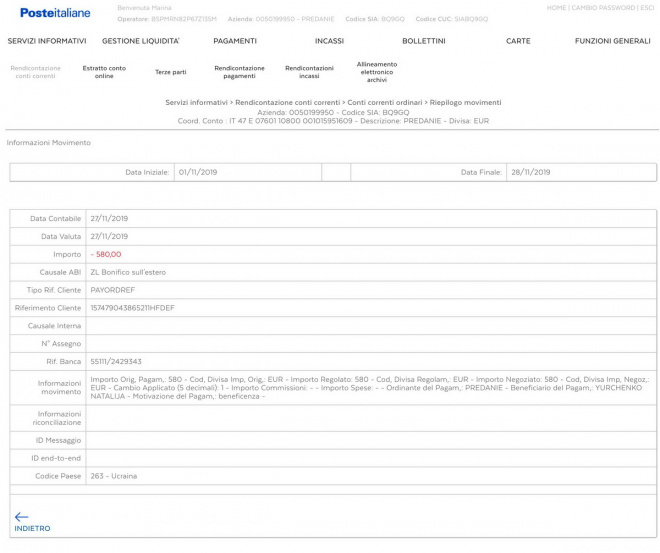
Task: Click the Posteitaliane logo
Action: [x=55, y=13]
